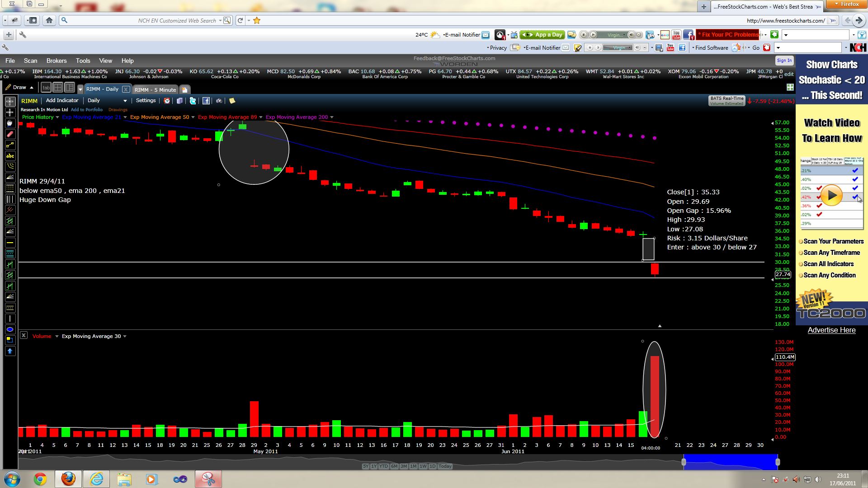Click the Advertise Here link
Viewport: 868px width, 488px height.
(831, 330)
